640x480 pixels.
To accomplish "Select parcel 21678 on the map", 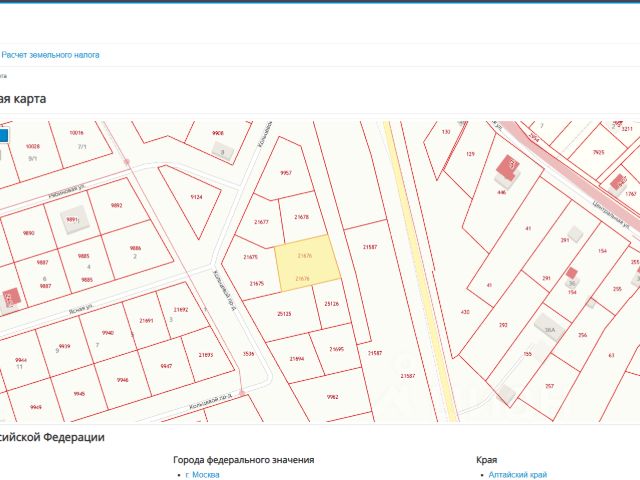I will pyautogui.click(x=301, y=217).
